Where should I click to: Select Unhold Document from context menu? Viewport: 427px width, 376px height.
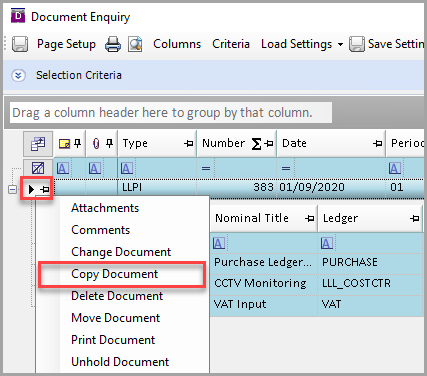(120, 362)
